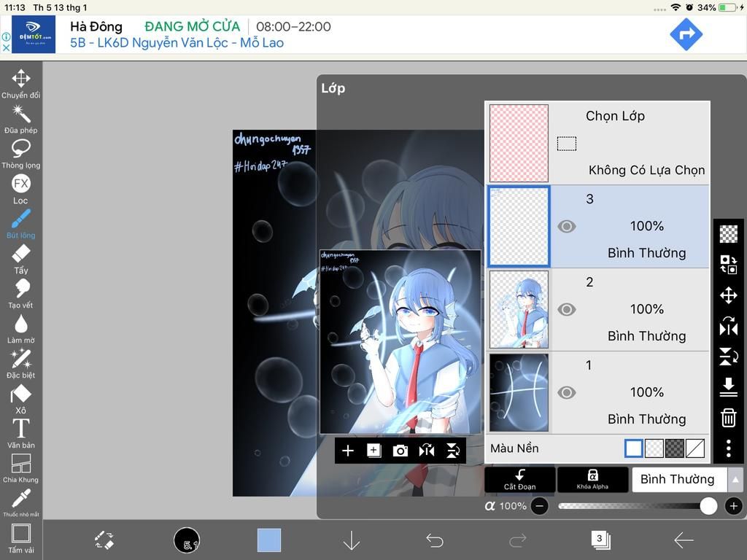
Task: Add a new layer with plus icon
Action: click(348, 451)
